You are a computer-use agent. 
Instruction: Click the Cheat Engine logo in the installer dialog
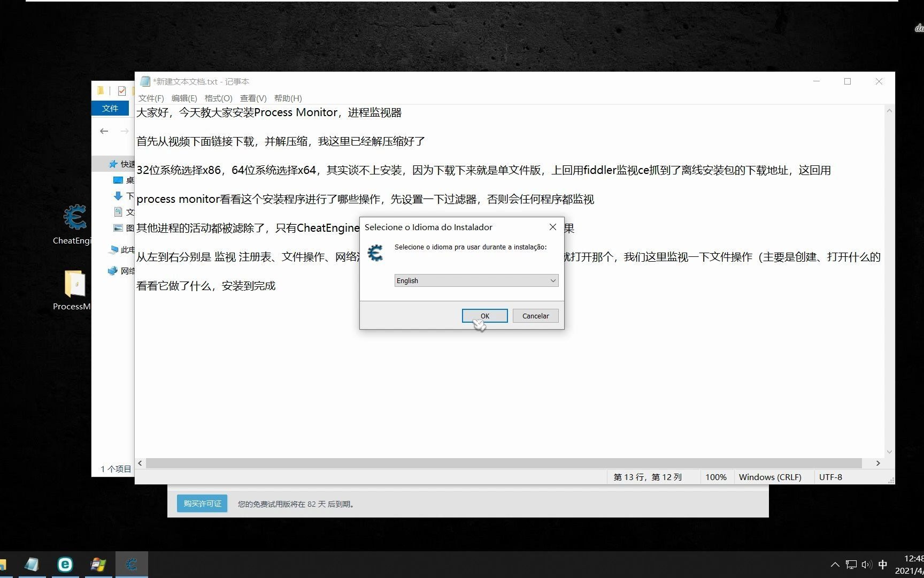[375, 253]
